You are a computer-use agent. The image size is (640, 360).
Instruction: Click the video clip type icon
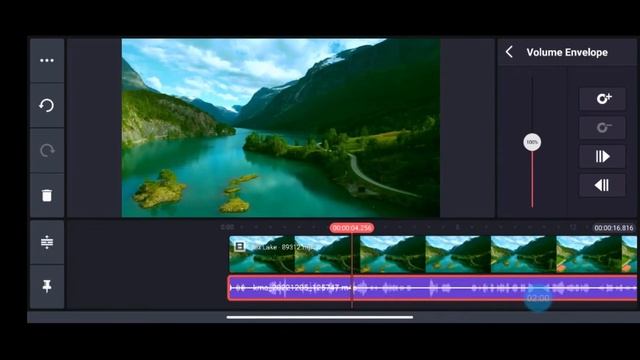point(240,246)
